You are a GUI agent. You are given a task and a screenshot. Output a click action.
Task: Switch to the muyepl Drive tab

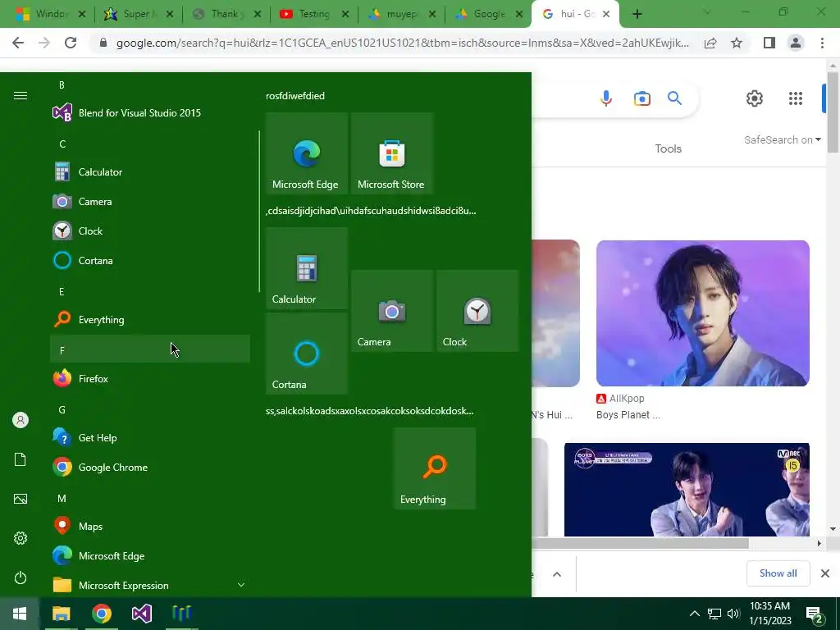point(402,14)
